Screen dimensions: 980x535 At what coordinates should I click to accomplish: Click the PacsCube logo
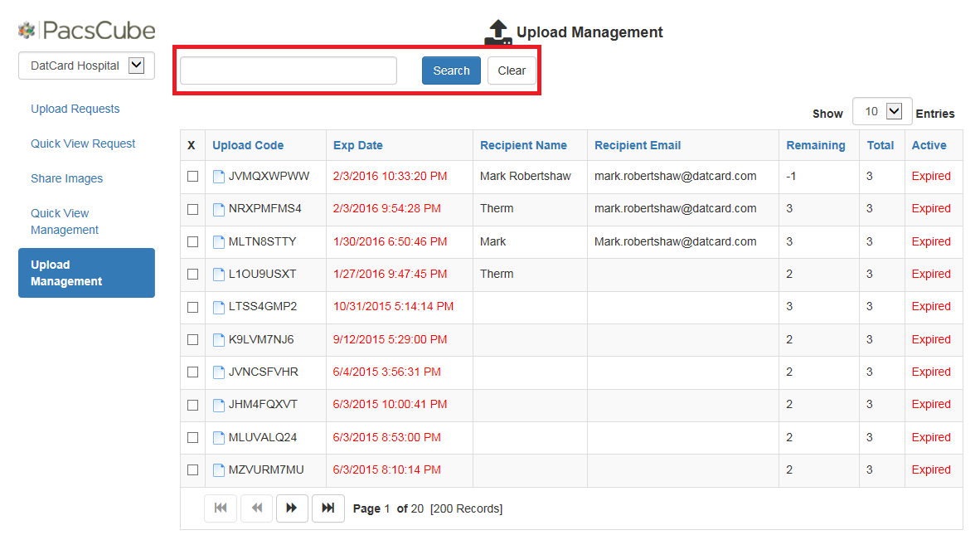pyautogui.click(x=87, y=30)
